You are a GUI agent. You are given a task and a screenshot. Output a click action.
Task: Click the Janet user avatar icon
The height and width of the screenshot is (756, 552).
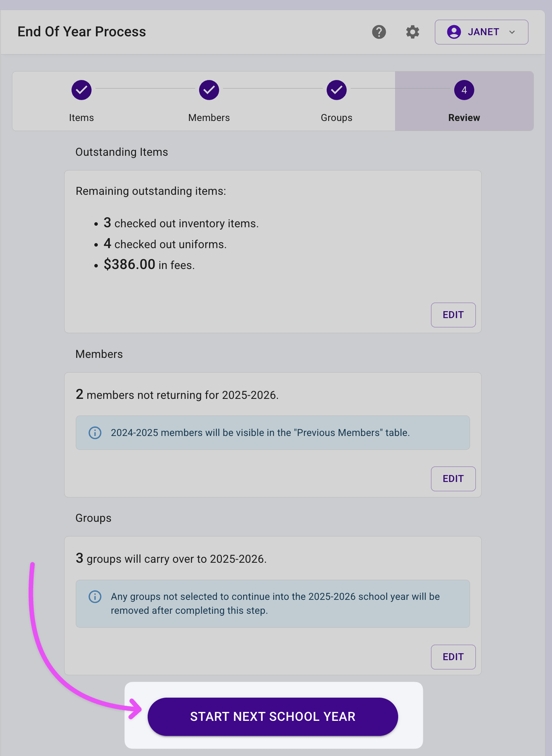(454, 32)
